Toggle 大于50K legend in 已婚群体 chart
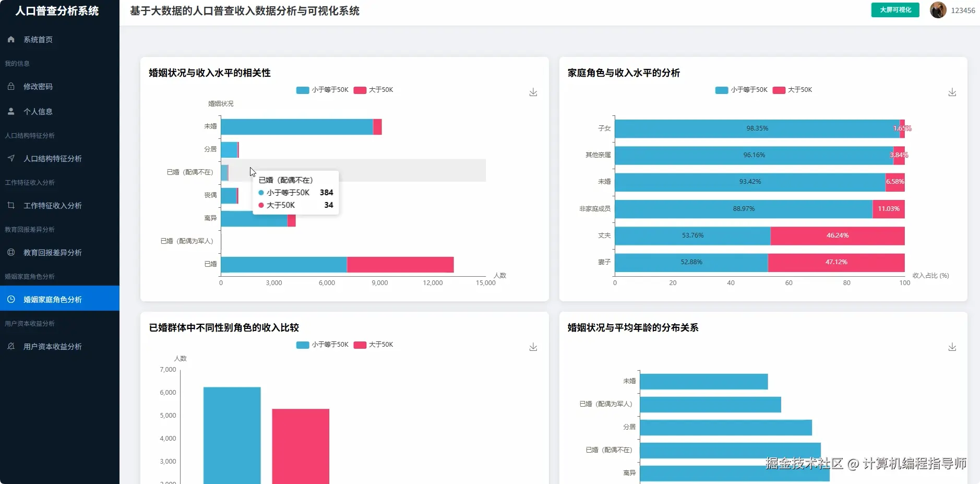 373,345
